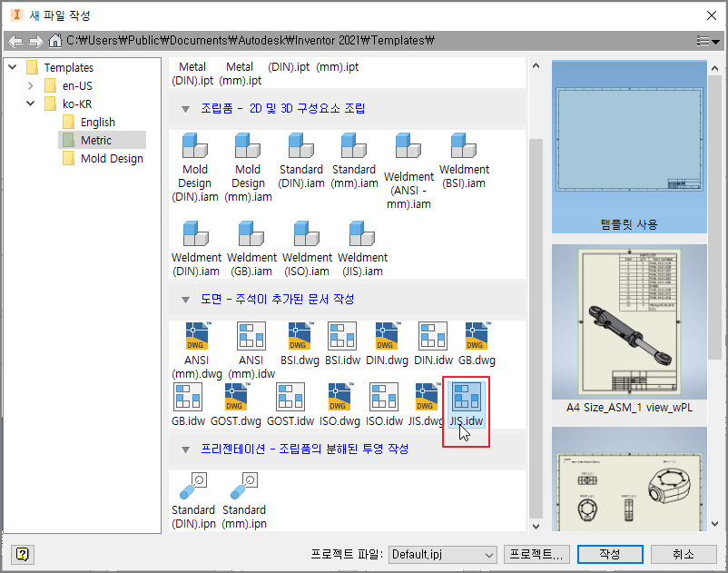Screen dimensions: 728x573
Task: Collapse the Templates root folder
Action: pyautogui.click(x=13, y=67)
